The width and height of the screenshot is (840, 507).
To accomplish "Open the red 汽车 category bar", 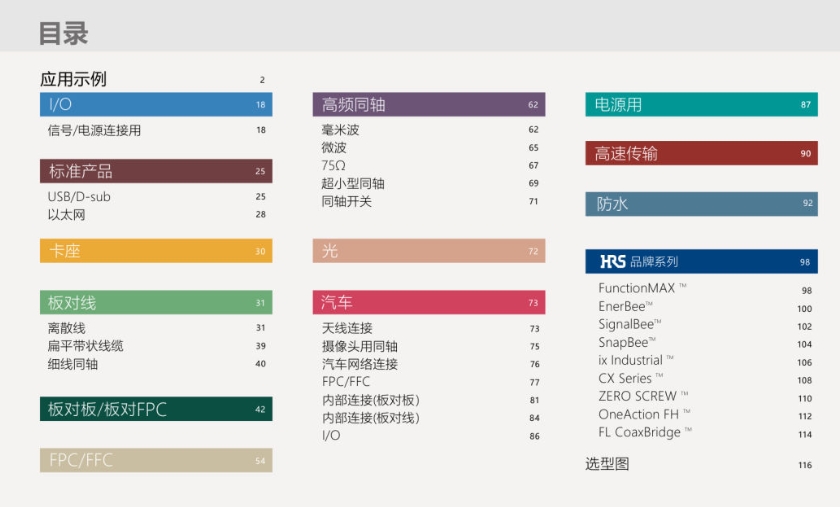I will click(429, 303).
